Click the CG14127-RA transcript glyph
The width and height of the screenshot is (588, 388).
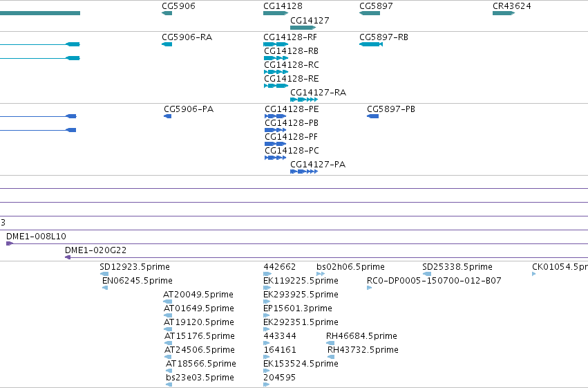(304, 100)
